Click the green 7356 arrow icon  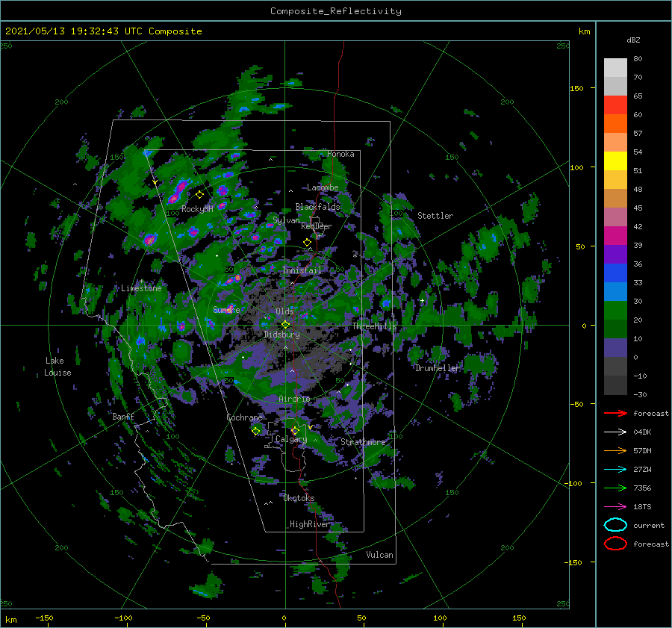[615, 488]
